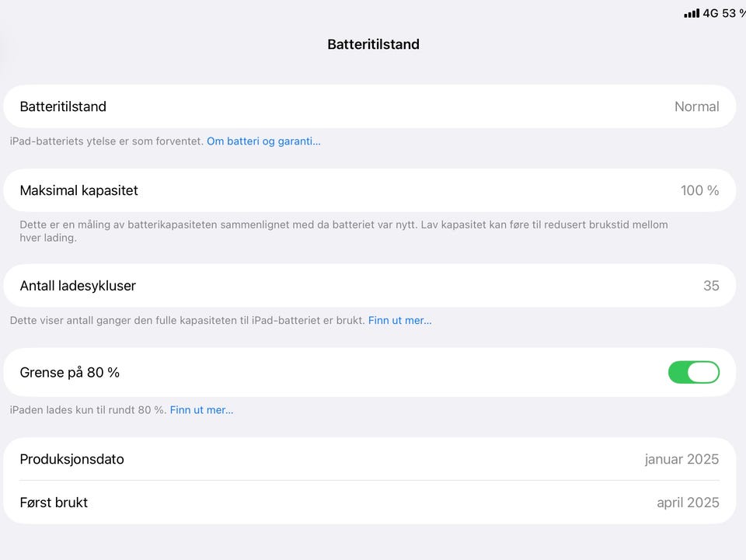Tap the Grense på 80 % label

click(x=70, y=373)
